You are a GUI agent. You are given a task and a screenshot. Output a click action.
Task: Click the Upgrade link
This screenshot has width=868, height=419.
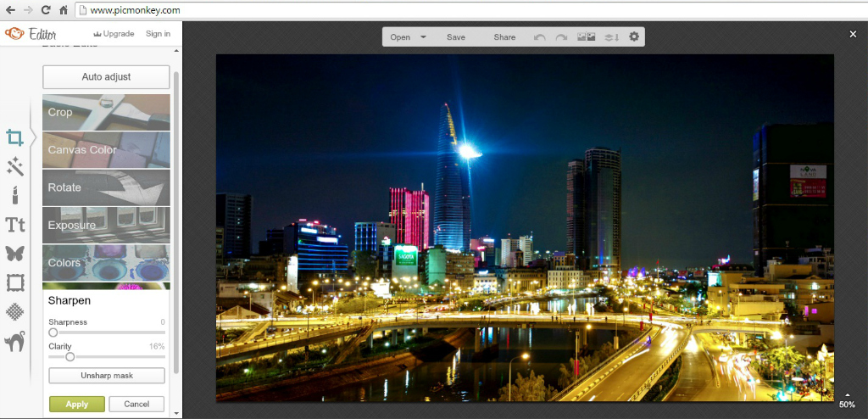click(x=114, y=34)
